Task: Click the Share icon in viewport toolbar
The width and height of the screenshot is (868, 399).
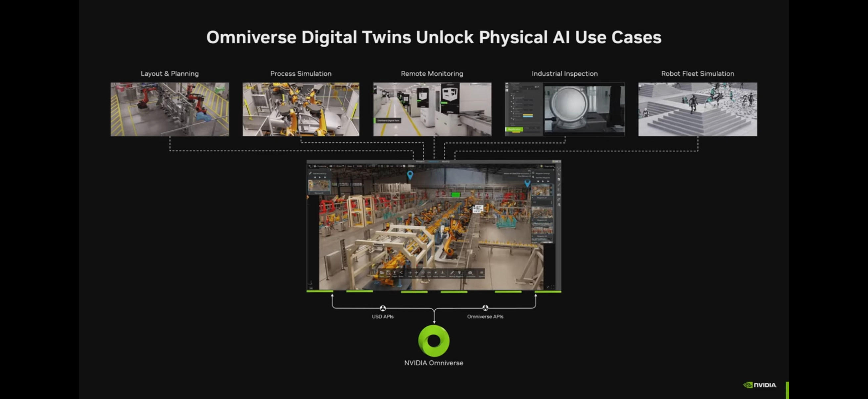Action: tap(401, 273)
